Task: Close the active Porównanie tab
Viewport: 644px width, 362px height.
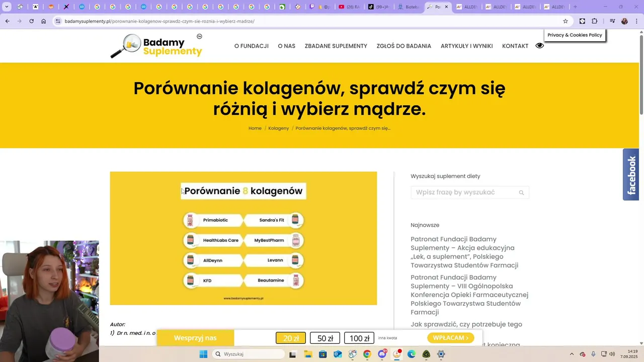Action: click(x=446, y=7)
